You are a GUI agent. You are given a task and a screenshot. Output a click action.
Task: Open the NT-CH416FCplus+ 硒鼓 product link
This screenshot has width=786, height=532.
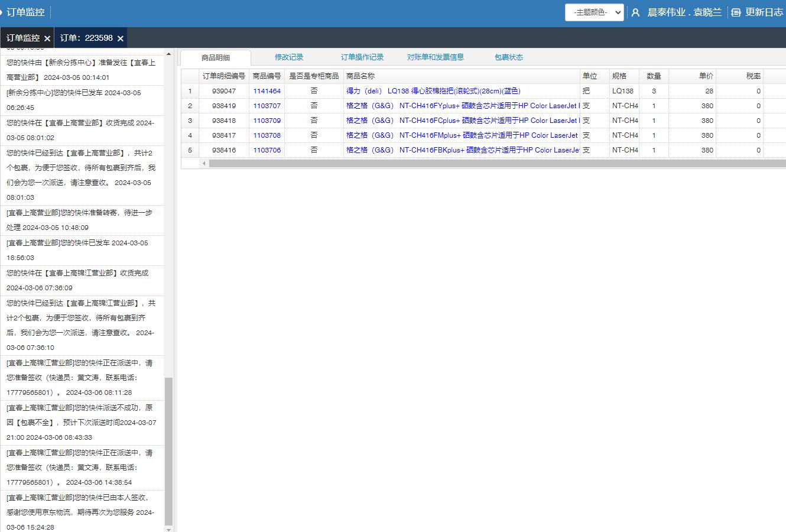[x=463, y=121]
